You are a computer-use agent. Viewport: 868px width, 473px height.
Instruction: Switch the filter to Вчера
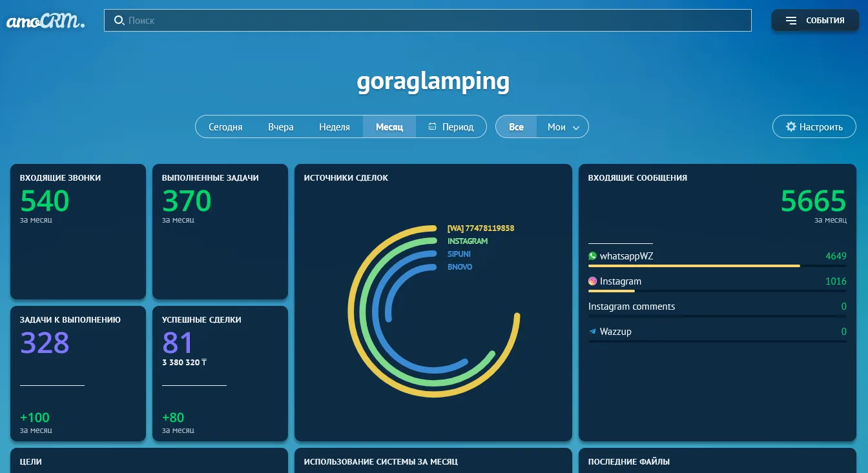coord(281,127)
